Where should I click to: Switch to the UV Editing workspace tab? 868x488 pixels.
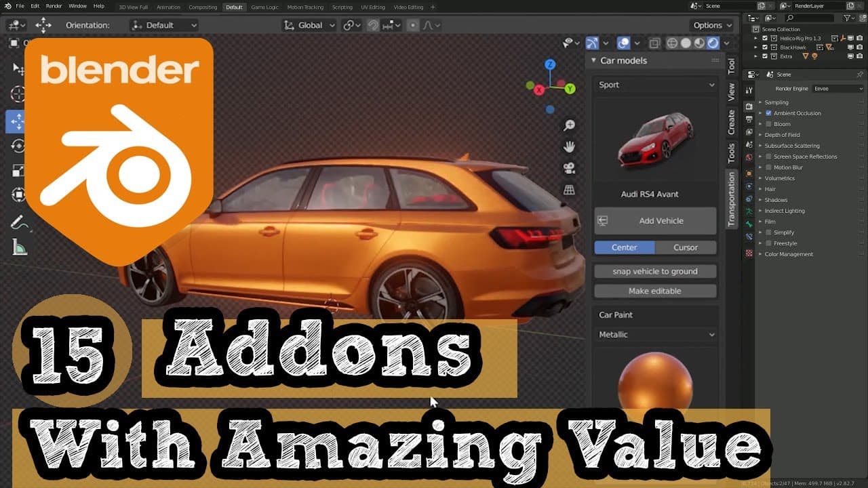[x=373, y=7]
